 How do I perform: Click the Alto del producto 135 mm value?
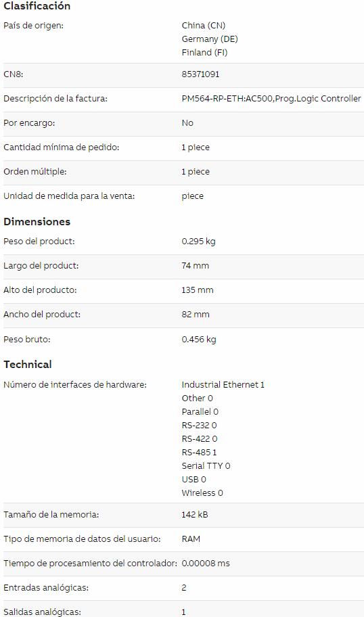pyautogui.click(x=198, y=290)
